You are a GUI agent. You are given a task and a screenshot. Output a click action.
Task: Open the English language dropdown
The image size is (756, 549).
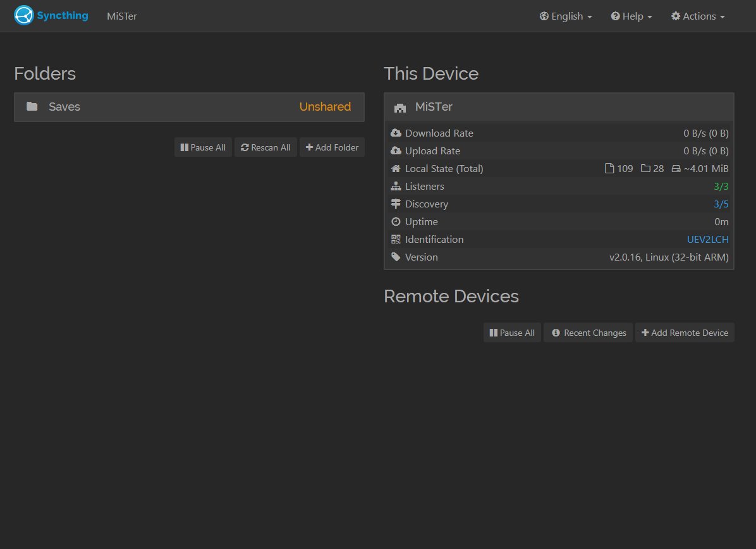click(x=566, y=16)
